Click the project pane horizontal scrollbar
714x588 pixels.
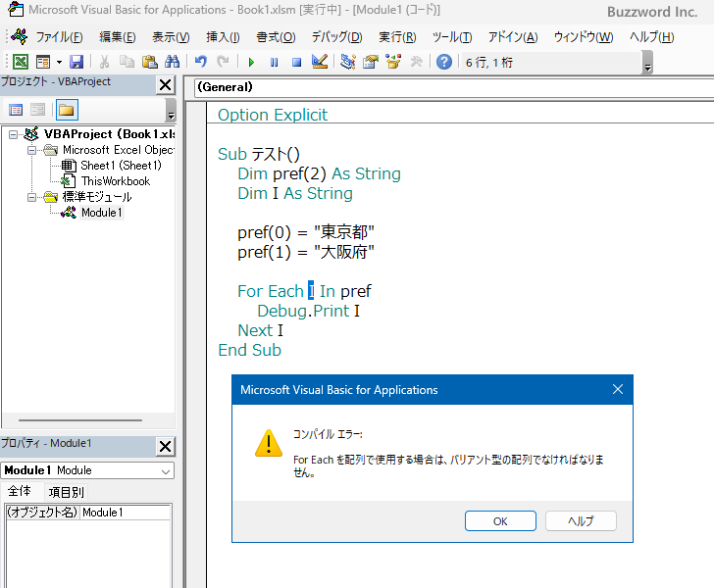pyautogui.click(x=80, y=420)
